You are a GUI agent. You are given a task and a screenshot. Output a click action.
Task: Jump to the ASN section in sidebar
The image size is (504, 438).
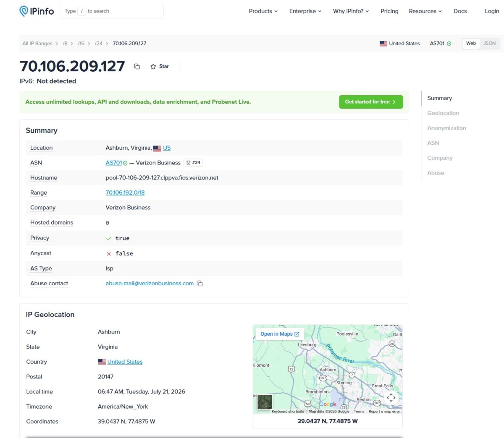point(433,143)
